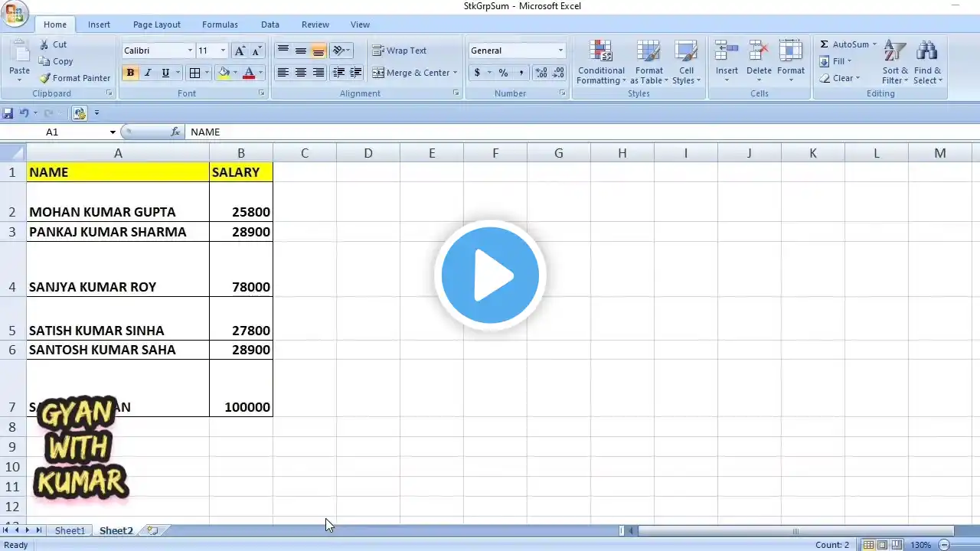This screenshot has height=551, width=980.
Task: Open Customize Quick Access Toolbar dropdown
Action: (x=96, y=113)
